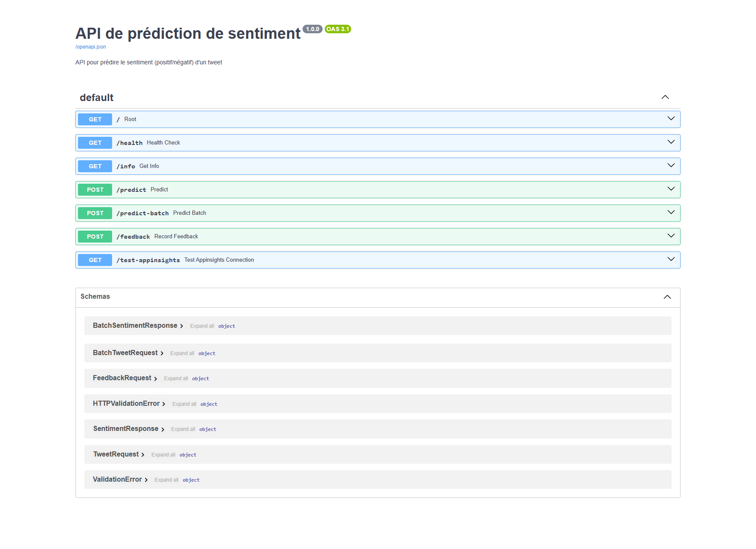
Task: Click the POST badge for /feedback
Action: [95, 237]
